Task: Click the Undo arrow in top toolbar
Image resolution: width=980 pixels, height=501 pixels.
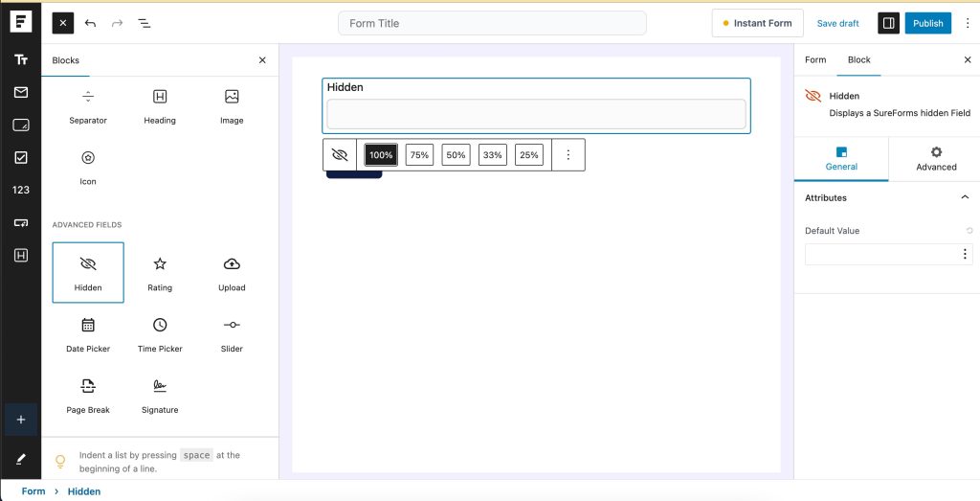Action: [90, 23]
